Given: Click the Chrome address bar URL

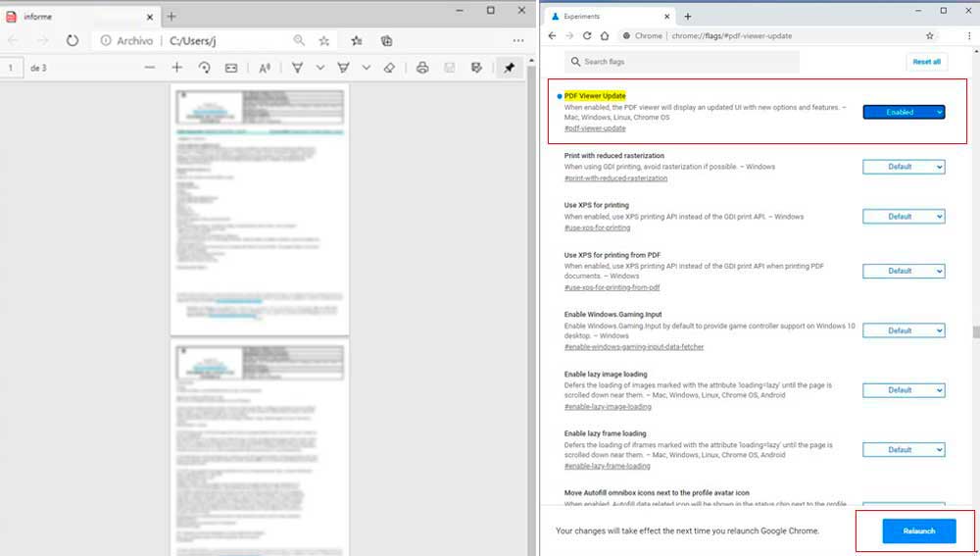Looking at the screenshot, I should (731, 35).
